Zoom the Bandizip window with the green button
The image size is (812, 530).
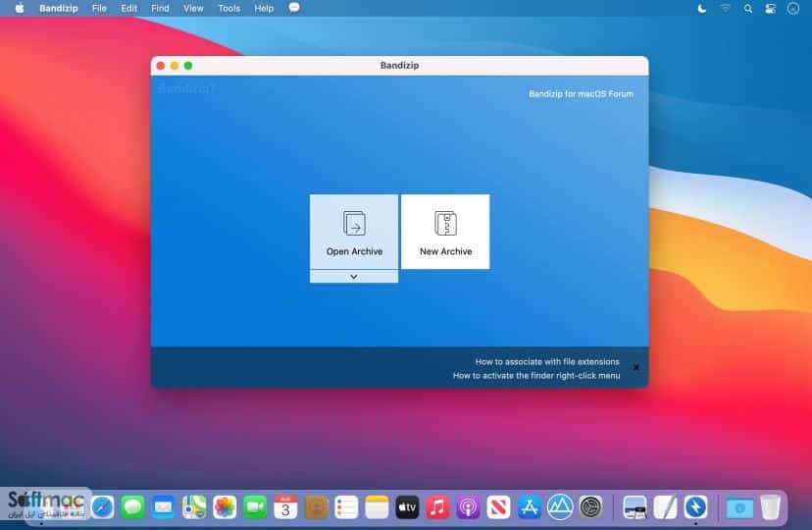click(188, 66)
